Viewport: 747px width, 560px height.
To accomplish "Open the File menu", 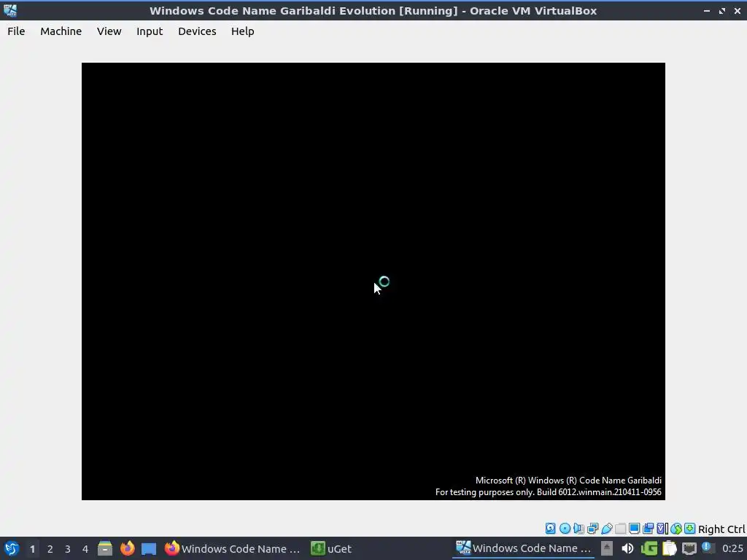I will tap(16, 31).
